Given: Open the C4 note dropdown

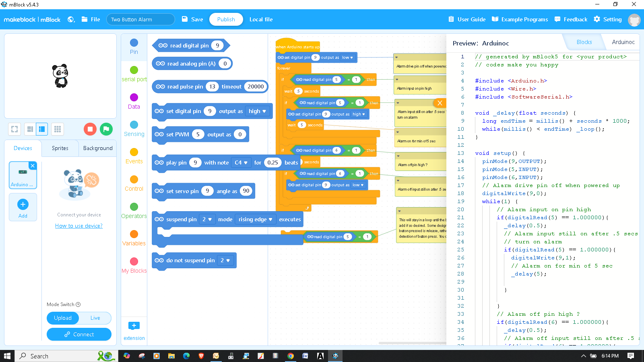Looking at the screenshot, I should point(241,162).
